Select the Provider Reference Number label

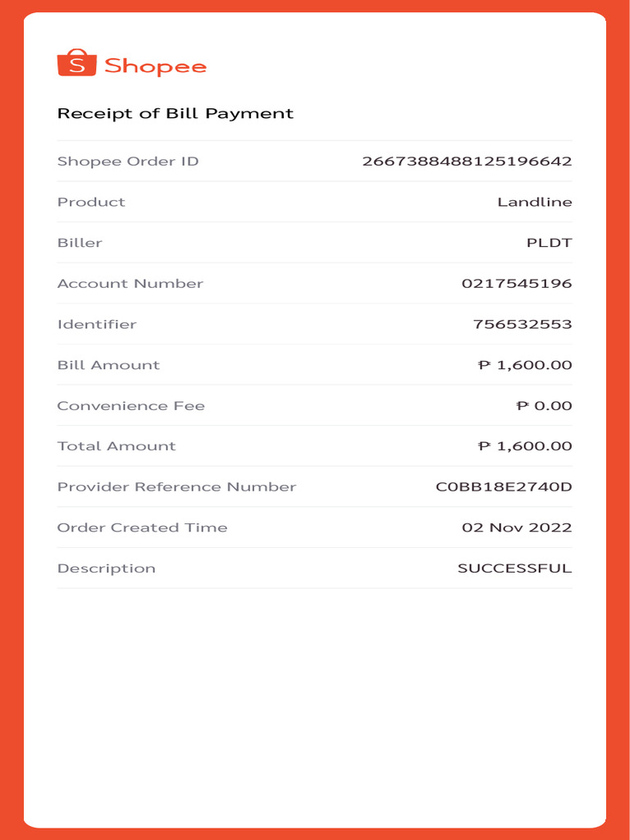tap(177, 487)
